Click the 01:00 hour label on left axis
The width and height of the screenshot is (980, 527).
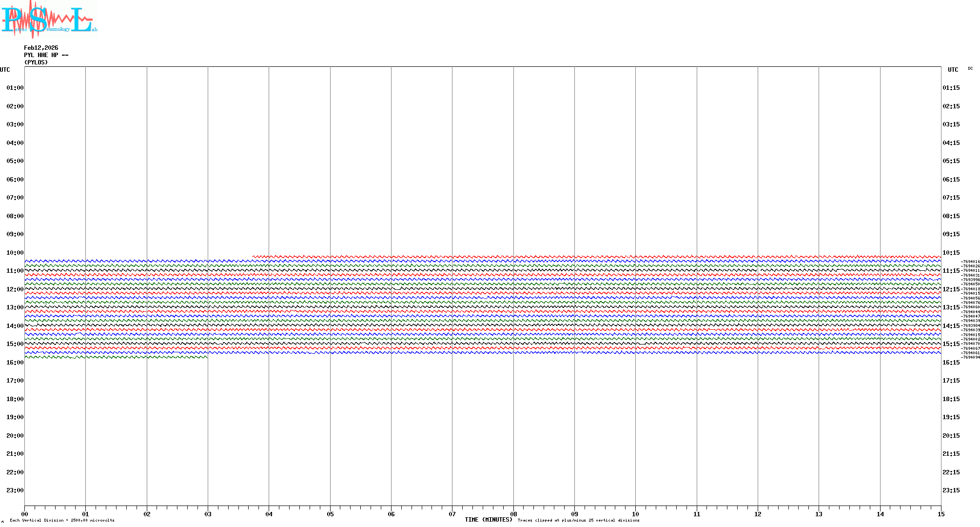click(15, 88)
